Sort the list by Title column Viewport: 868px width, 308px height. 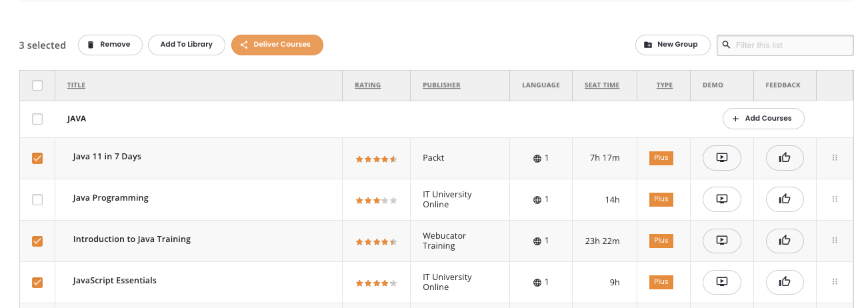76,85
